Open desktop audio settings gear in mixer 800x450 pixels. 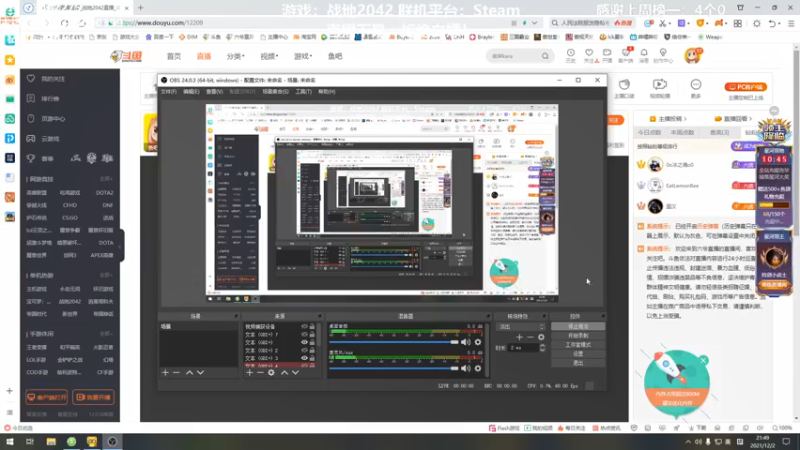click(x=478, y=342)
